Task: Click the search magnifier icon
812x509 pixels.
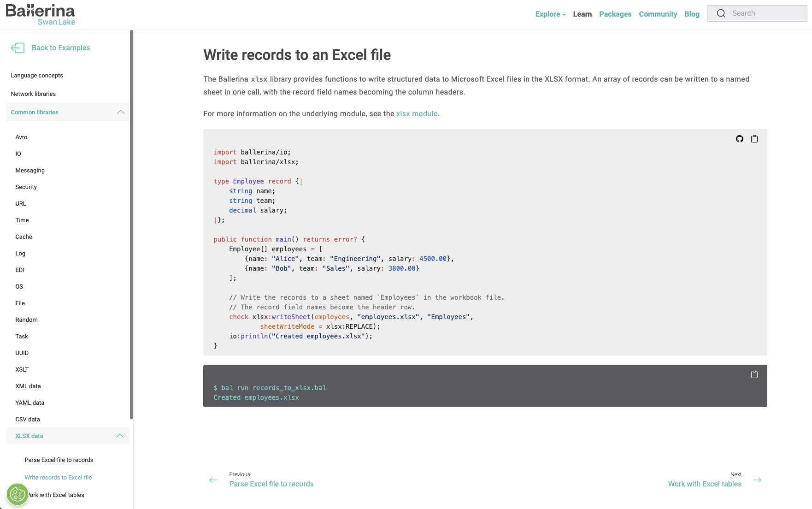Action: (721, 13)
